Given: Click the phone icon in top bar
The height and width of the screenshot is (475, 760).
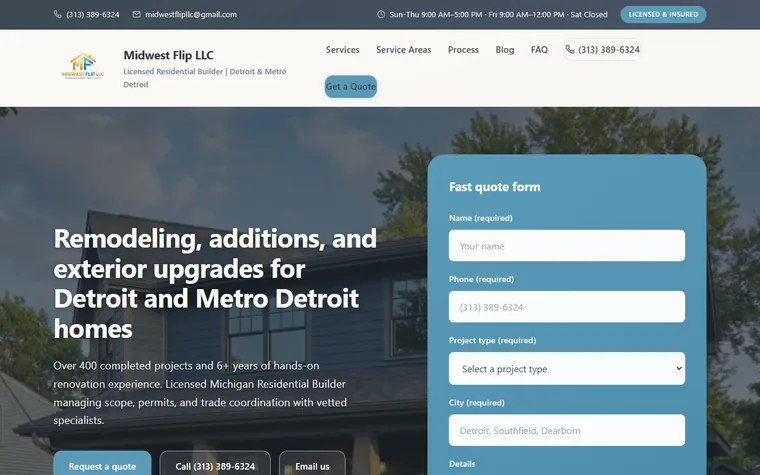Looking at the screenshot, I should coord(57,15).
